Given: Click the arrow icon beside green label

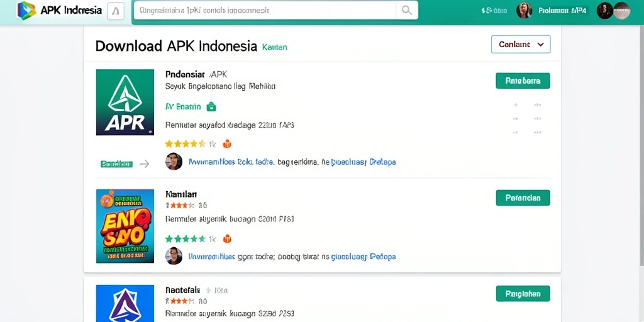Looking at the screenshot, I should tap(144, 164).
